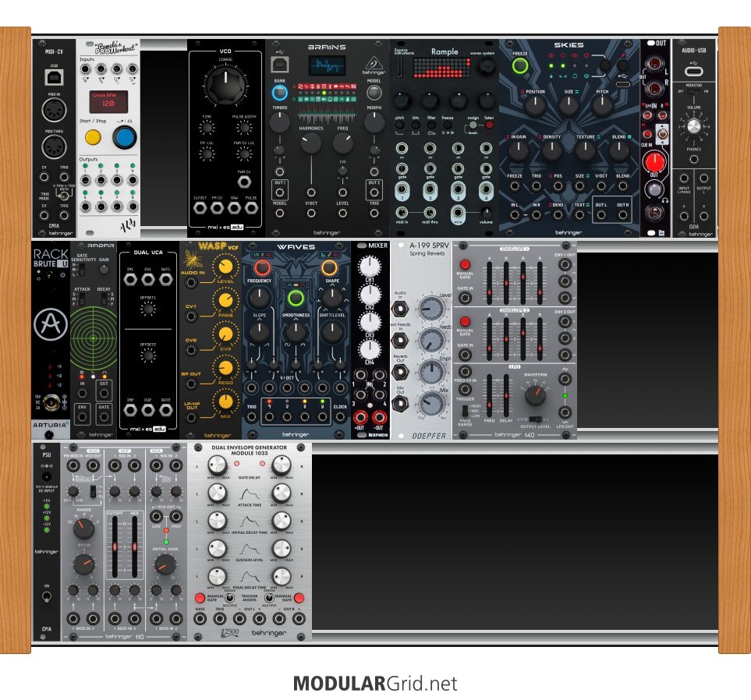Click the Model button on Brains
This screenshot has width=751, height=700.
374,93
